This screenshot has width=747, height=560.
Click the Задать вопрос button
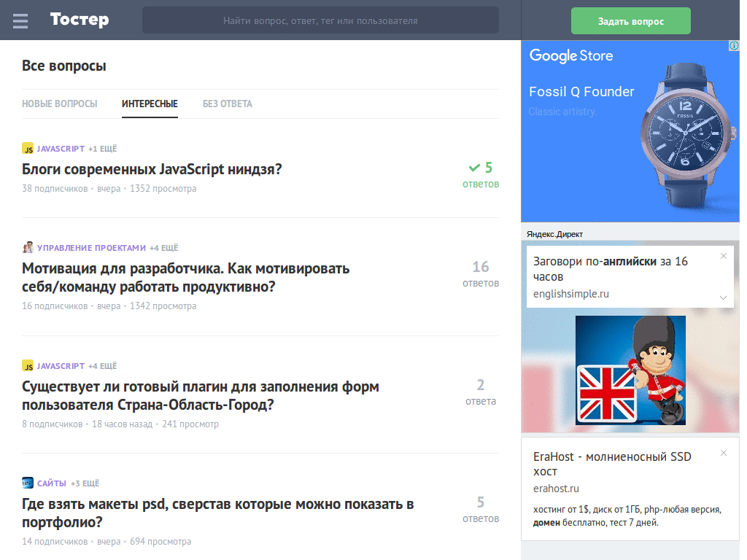pos(630,21)
